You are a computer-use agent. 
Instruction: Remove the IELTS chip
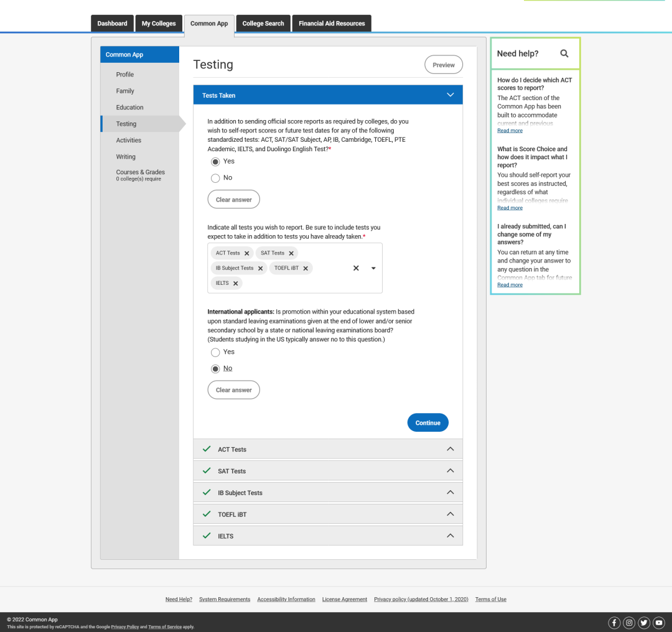tap(236, 283)
